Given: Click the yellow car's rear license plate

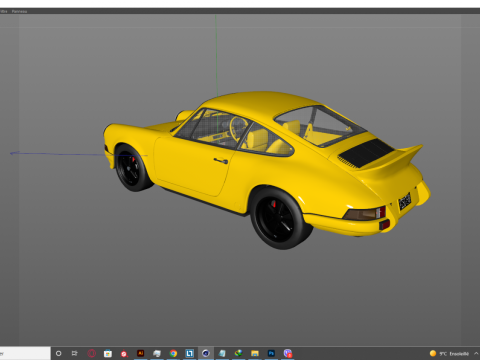Looking at the screenshot, I should click(405, 201).
